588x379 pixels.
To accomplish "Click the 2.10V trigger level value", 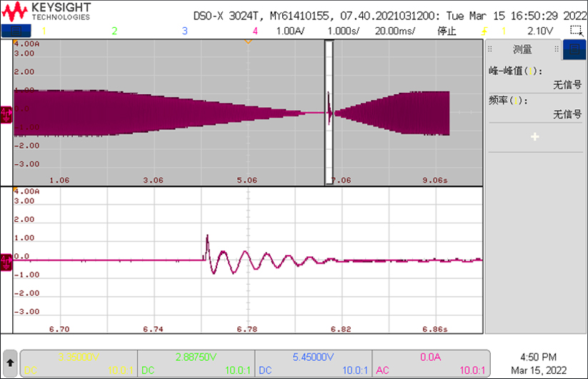I will pyautogui.click(x=540, y=31).
